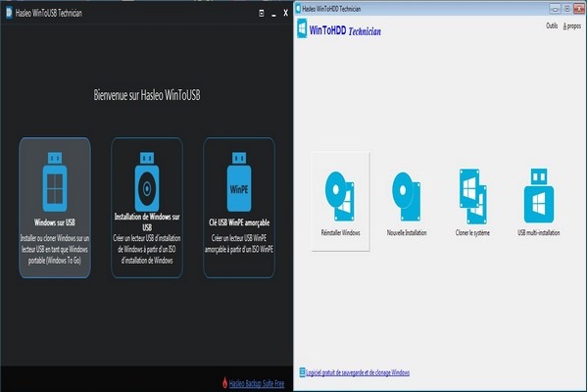Click the Bienvenue sur Hasleo WinToUSB heading

tap(147, 95)
